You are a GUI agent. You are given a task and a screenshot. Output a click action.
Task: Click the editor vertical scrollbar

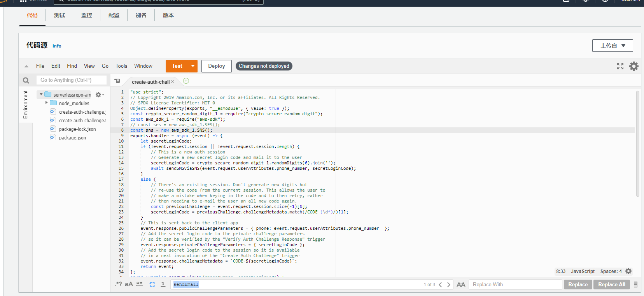tap(637, 144)
